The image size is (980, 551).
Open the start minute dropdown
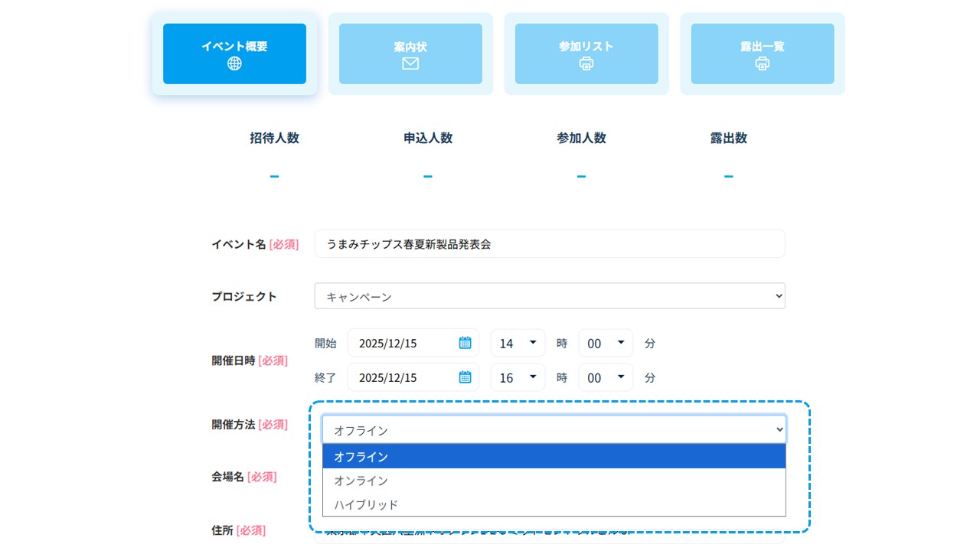pos(606,343)
